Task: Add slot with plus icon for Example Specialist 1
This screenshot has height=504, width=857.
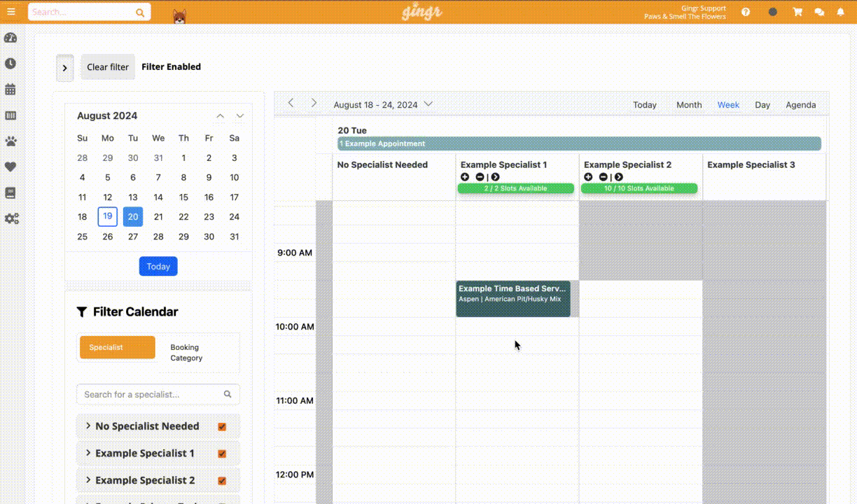Action: (x=465, y=177)
